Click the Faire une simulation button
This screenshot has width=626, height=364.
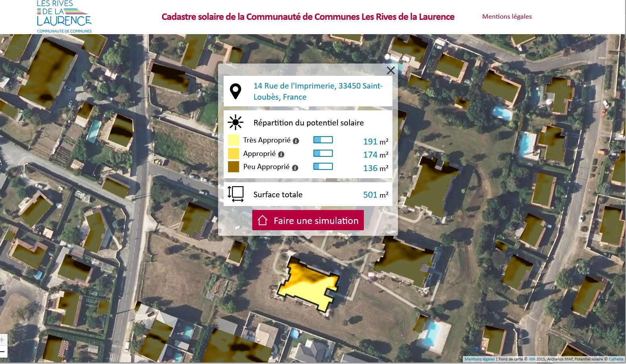tap(308, 220)
